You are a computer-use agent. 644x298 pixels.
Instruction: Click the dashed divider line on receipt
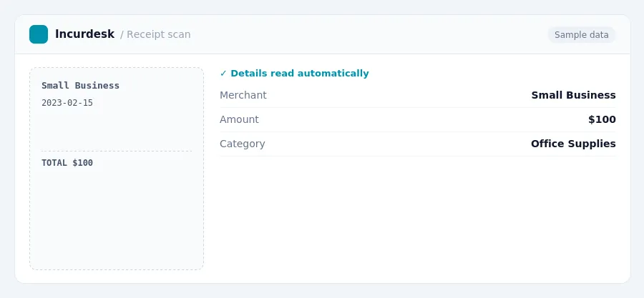117,152
